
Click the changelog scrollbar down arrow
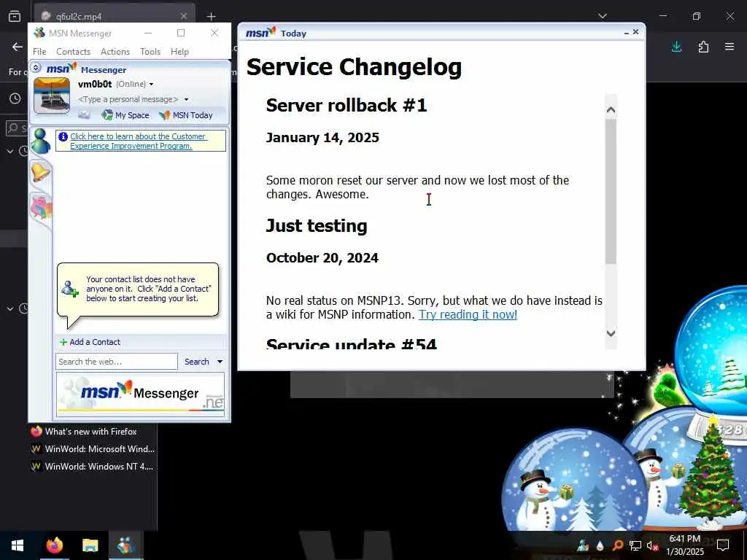pyautogui.click(x=611, y=333)
